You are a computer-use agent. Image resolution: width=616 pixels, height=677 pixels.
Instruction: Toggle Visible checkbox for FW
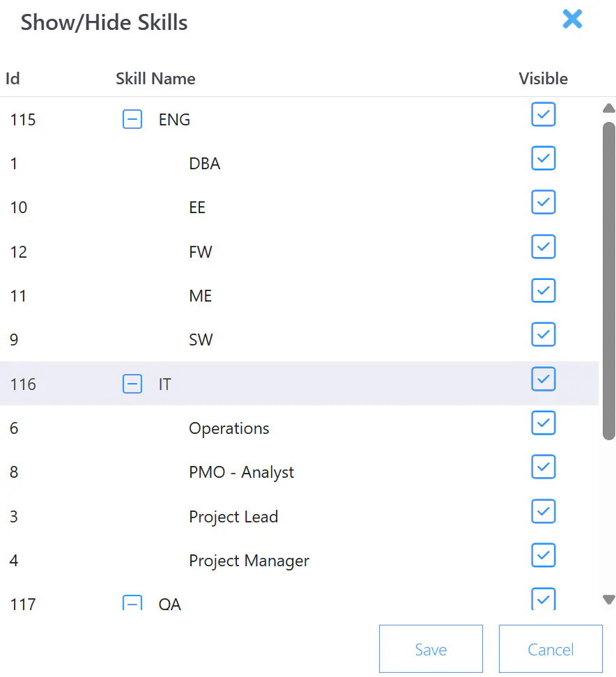(544, 247)
